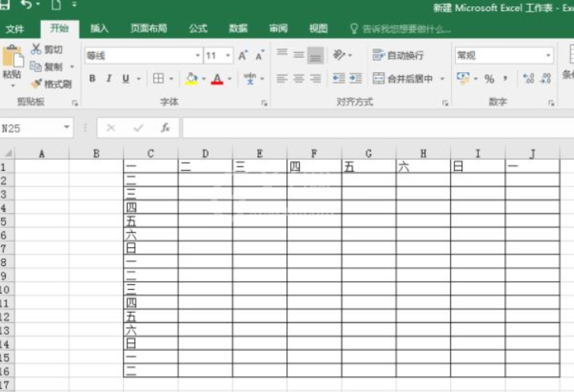Toggle center text horizontally
Viewport: 574px width, 392px height.
pos(299,78)
